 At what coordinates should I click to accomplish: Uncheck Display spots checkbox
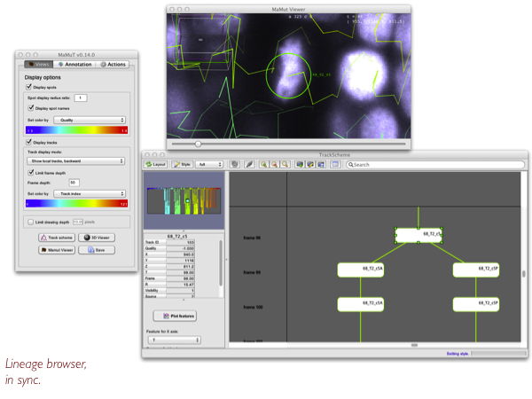[30, 87]
